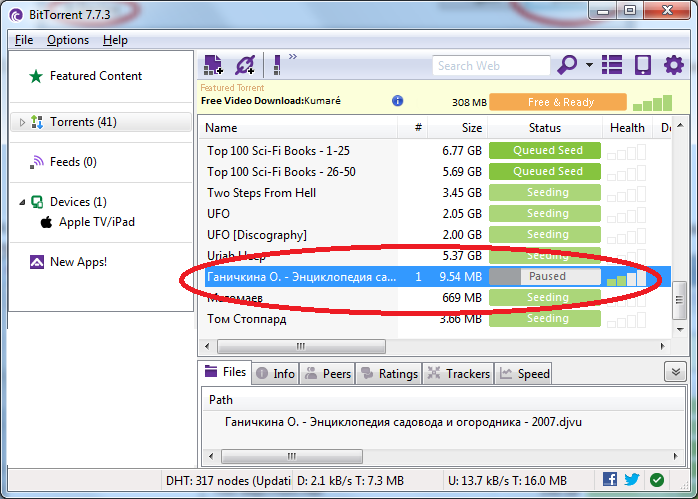698x499 pixels.
Task: Sort by the Status column header
Action: coord(545,128)
